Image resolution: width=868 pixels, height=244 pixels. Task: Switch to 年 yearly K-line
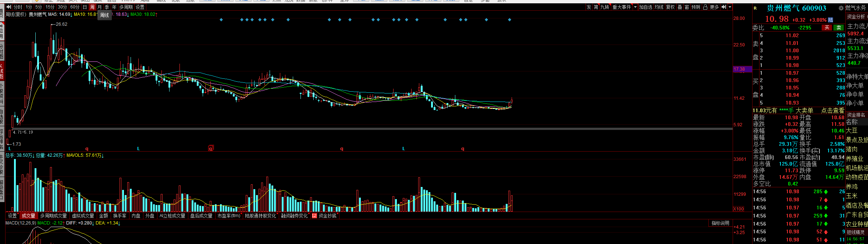point(114,7)
